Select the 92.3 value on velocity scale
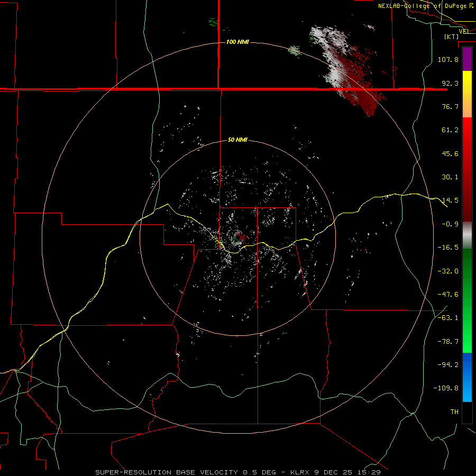The height and width of the screenshot is (476, 476). 450,83
